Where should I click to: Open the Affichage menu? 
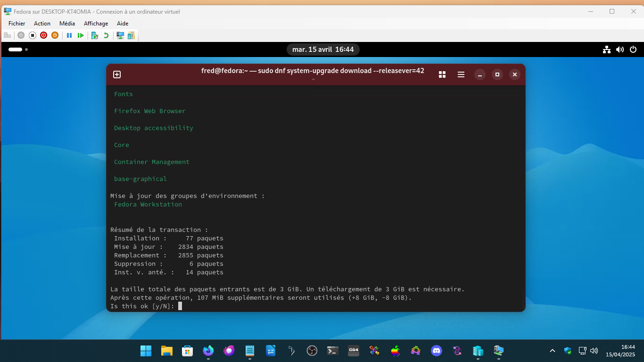pos(96,24)
